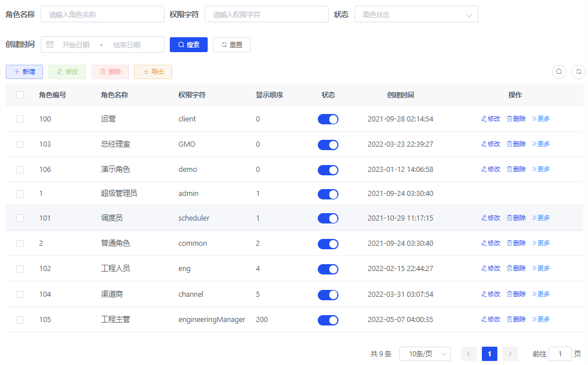The height and width of the screenshot is (365, 588).
Task: Expand 更多 options for role 普通角色
Action: (x=541, y=244)
